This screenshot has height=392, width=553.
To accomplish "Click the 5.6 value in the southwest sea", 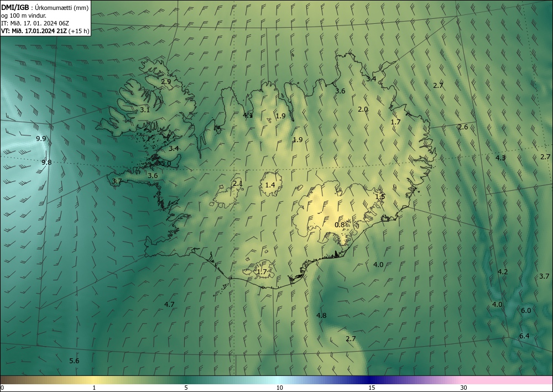I will pos(74,360).
